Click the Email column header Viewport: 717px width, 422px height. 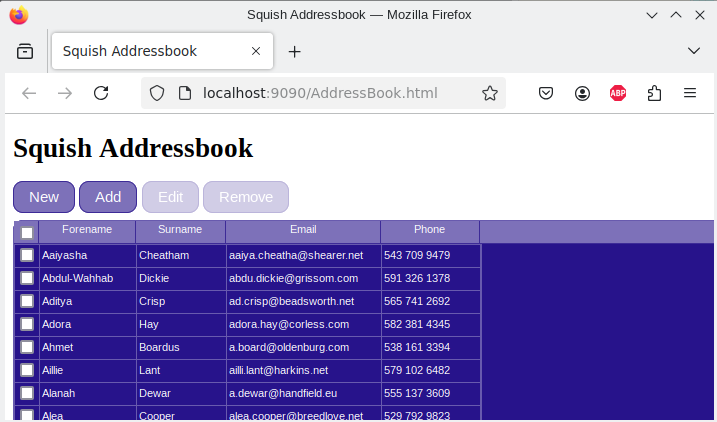coord(303,232)
